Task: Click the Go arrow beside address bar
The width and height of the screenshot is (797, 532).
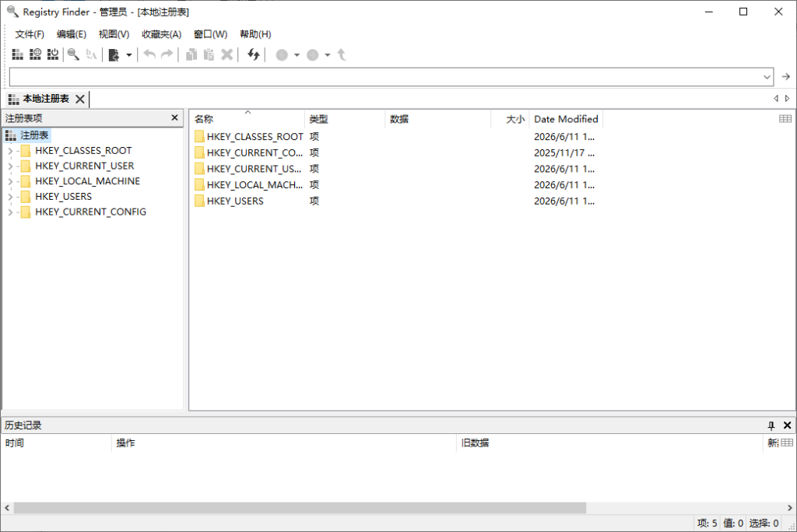Action: [x=786, y=77]
